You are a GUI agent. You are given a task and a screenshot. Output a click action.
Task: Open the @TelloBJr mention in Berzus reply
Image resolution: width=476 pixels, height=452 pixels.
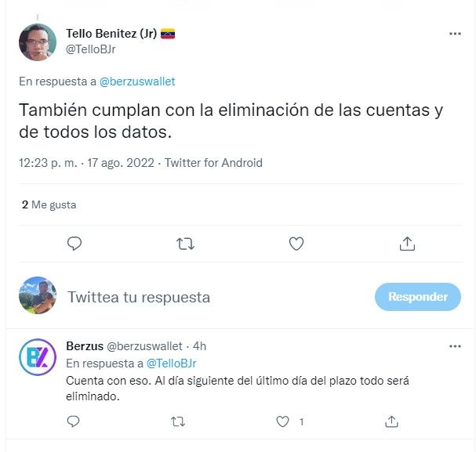172,363
